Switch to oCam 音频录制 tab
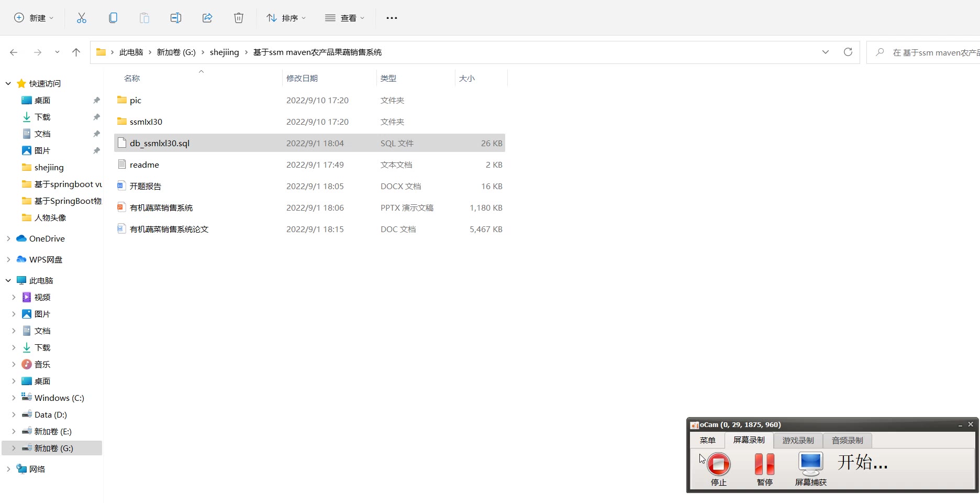Image resolution: width=980 pixels, height=503 pixels. coord(847,440)
